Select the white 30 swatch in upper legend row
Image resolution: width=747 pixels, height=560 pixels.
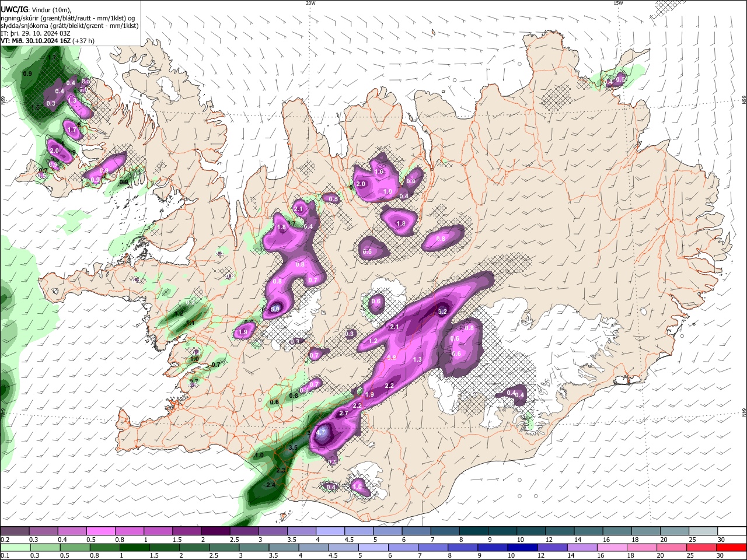(x=732, y=531)
